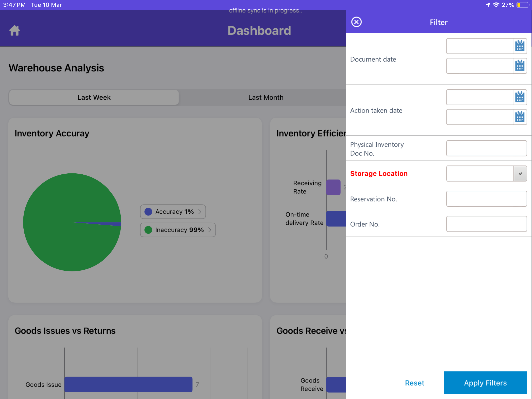This screenshot has height=399, width=532.
Task: Click the Reset link
Action: point(415,383)
